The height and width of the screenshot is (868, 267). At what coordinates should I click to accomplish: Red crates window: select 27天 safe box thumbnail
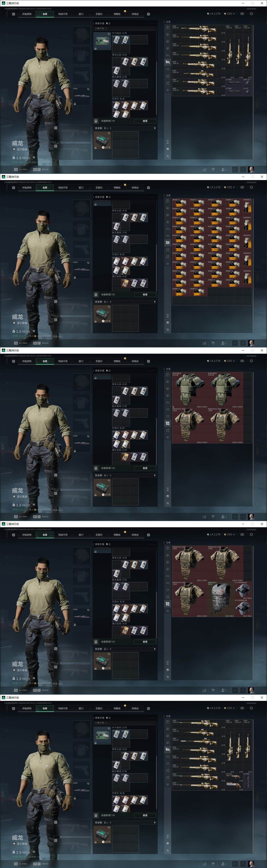(x=102, y=314)
